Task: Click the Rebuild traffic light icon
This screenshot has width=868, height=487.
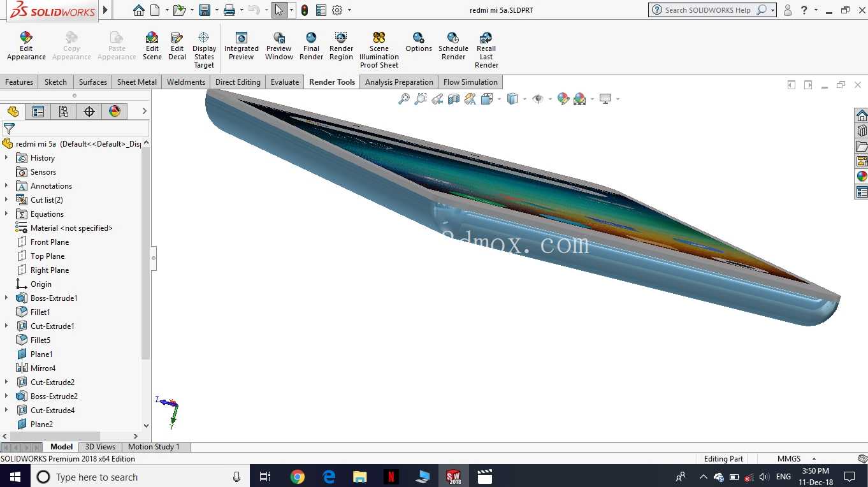Action: pyautogui.click(x=305, y=10)
